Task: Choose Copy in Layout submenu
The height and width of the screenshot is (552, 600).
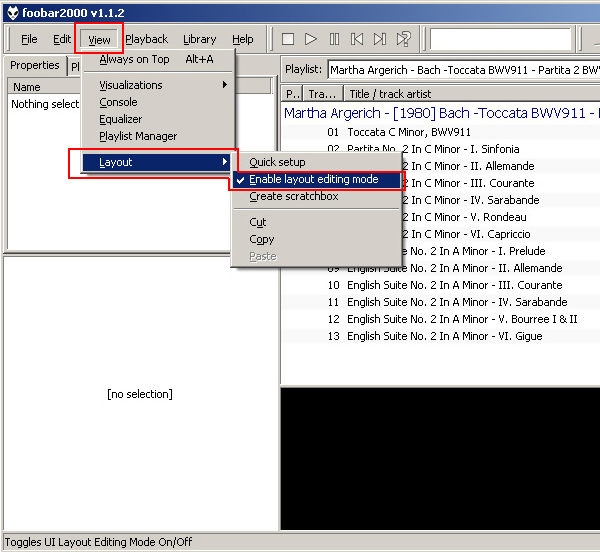Action: point(317,239)
